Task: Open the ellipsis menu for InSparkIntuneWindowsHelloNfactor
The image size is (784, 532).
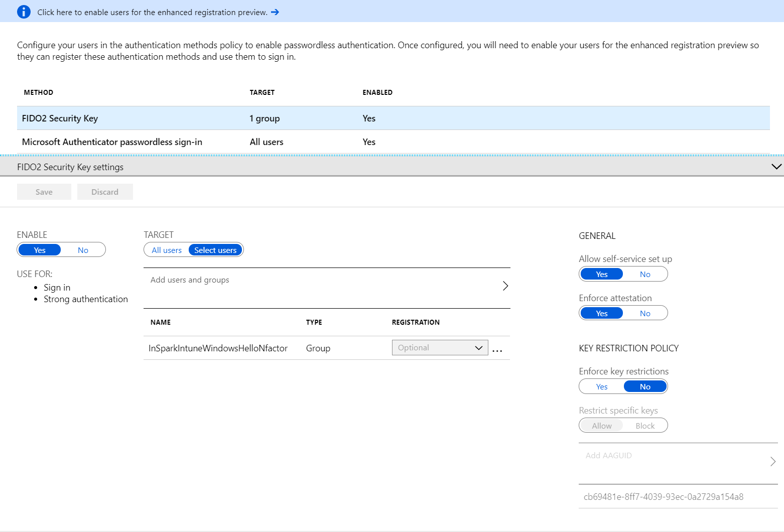Action: click(x=497, y=350)
